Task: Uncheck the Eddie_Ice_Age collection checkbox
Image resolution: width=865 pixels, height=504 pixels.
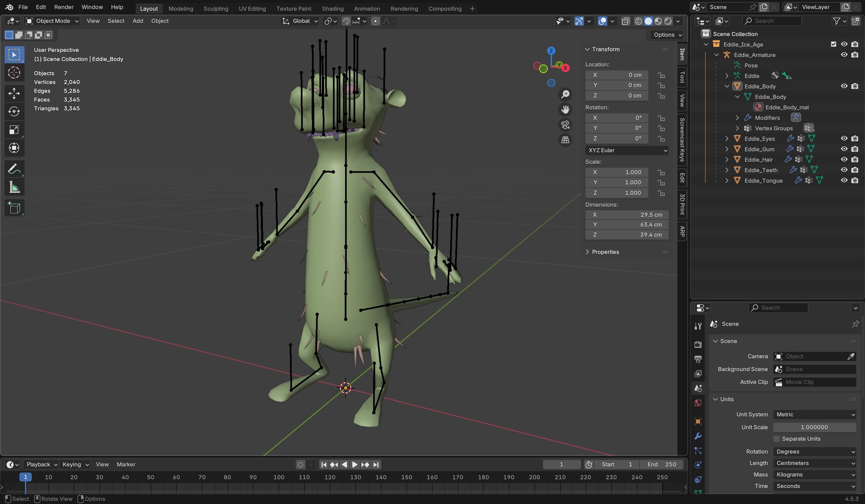Action: tap(834, 44)
